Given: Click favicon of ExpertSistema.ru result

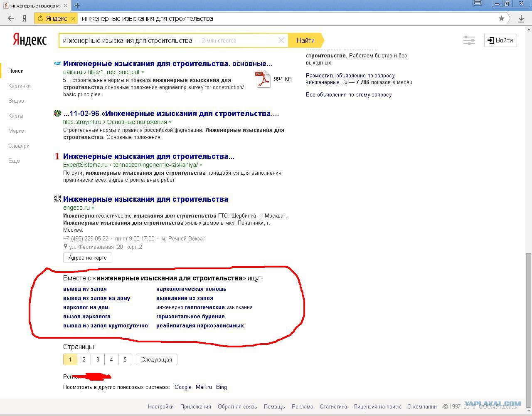Looking at the screenshot, I should tap(57, 156).
